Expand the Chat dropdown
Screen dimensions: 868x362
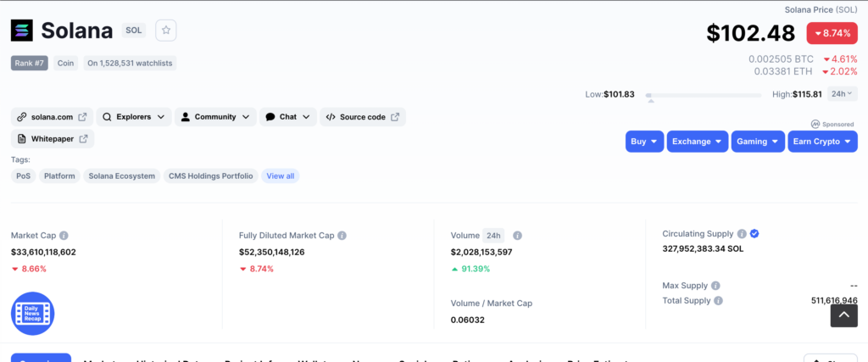[287, 117]
